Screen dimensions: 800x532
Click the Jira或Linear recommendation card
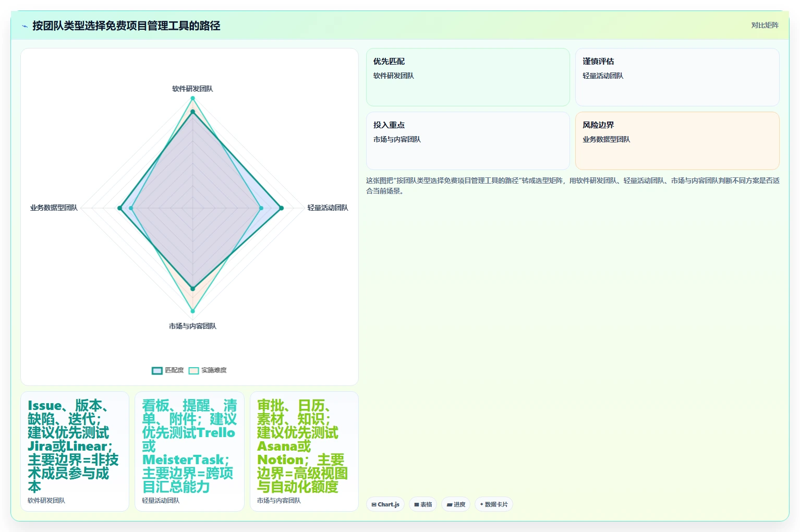click(75, 451)
